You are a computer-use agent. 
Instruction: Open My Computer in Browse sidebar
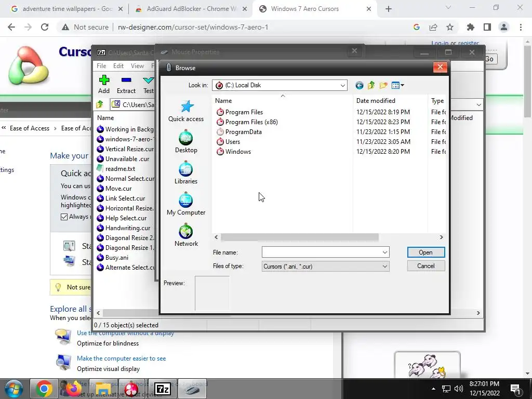pos(186,204)
